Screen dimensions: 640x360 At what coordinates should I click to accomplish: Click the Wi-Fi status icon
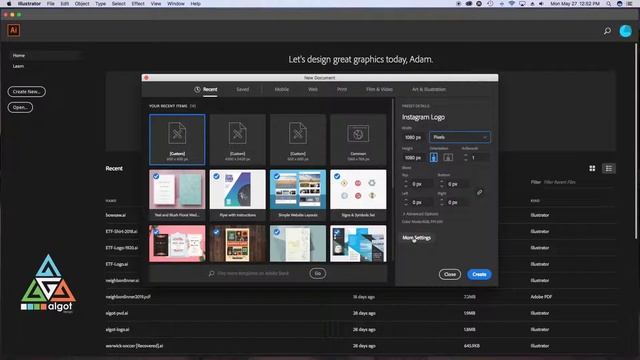pyautogui.click(x=511, y=4)
